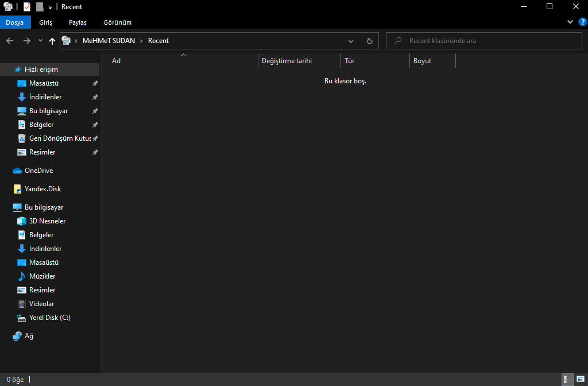The width and height of the screenshot is (588, 386).
Task: Open the blue Help icon
Action: tap(583, 22)
